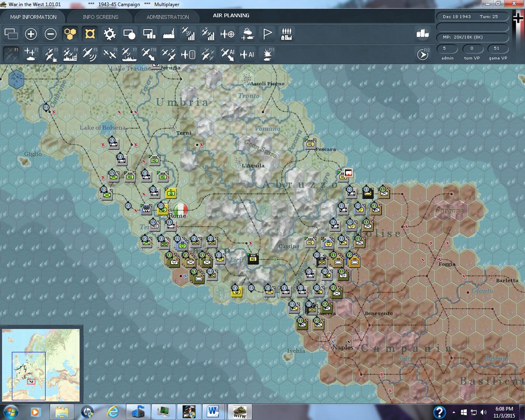
Task: Click the overlapping windows icon in toolbar
Action: pos(11,34)
